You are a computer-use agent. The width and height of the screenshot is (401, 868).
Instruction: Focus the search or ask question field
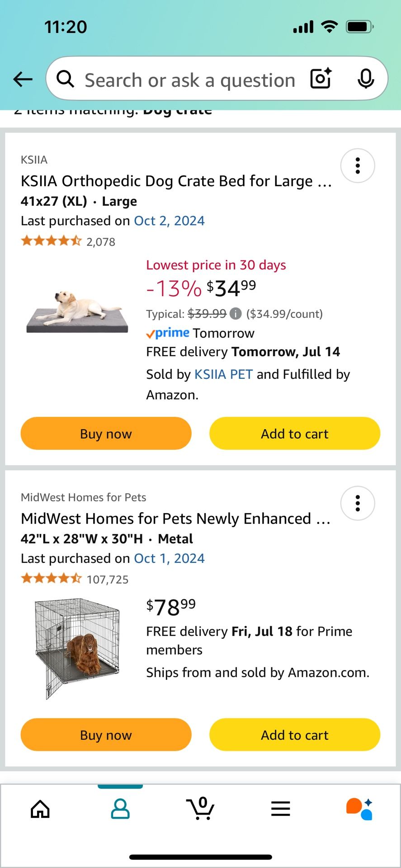tap(190, 80)
